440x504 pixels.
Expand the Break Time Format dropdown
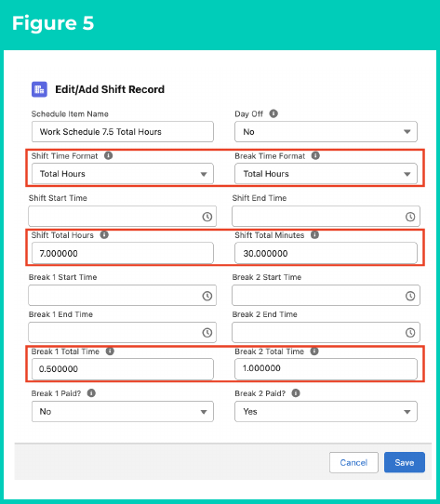(326, 174)
